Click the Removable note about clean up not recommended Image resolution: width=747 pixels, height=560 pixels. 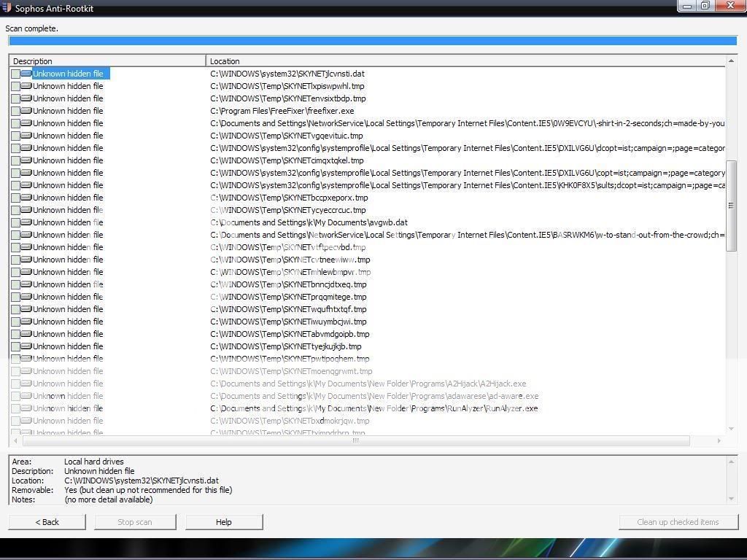[148, 490]
